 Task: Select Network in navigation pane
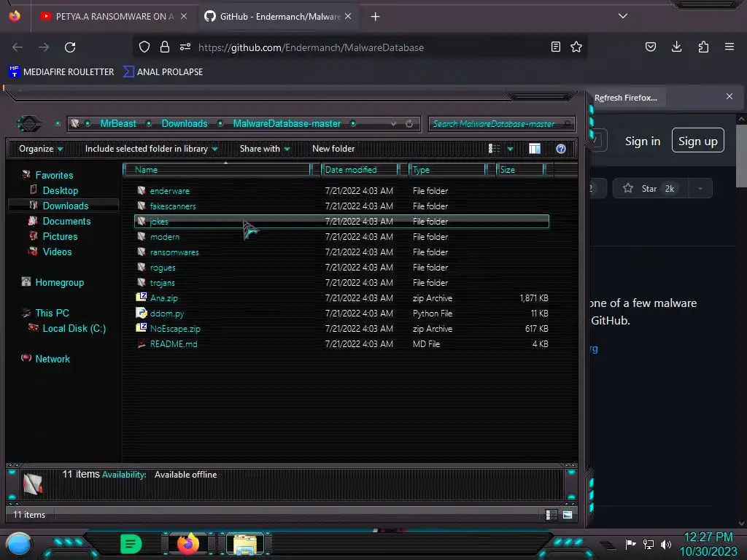pos(53,359)
